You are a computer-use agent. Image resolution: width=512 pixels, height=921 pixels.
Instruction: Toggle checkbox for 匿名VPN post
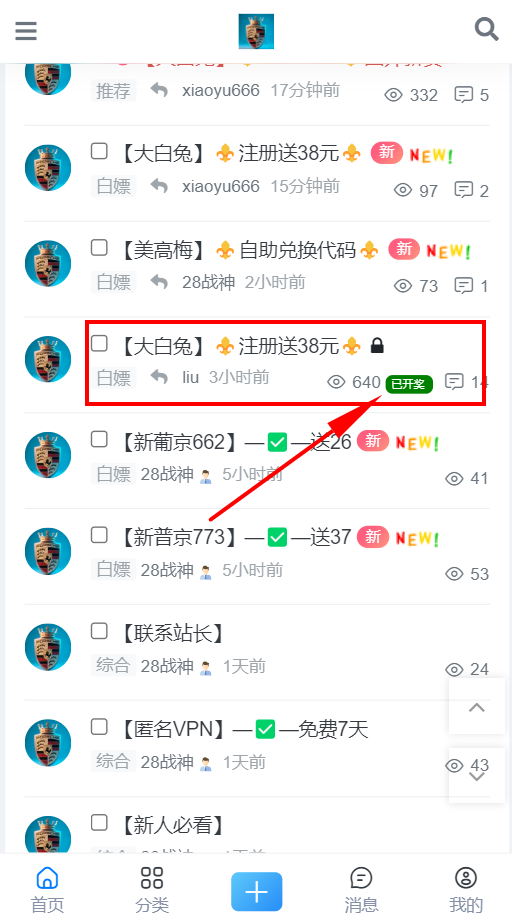point(99,727)
